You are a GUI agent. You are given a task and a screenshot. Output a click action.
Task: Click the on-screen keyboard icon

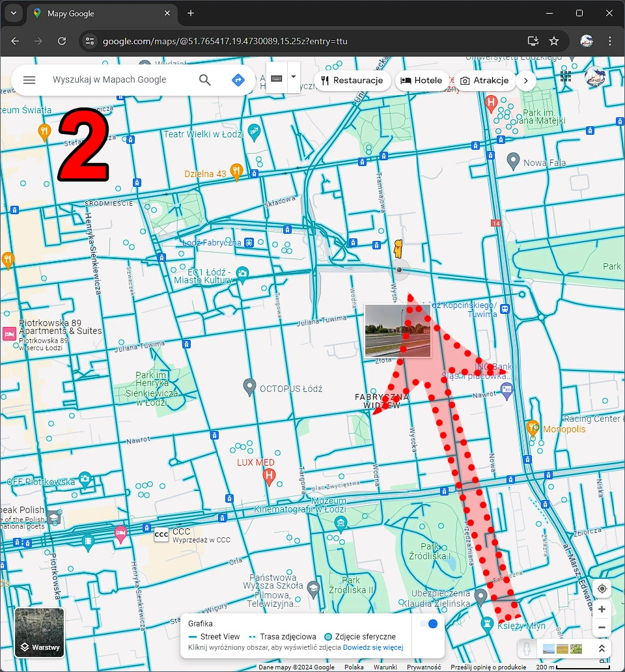276,78
